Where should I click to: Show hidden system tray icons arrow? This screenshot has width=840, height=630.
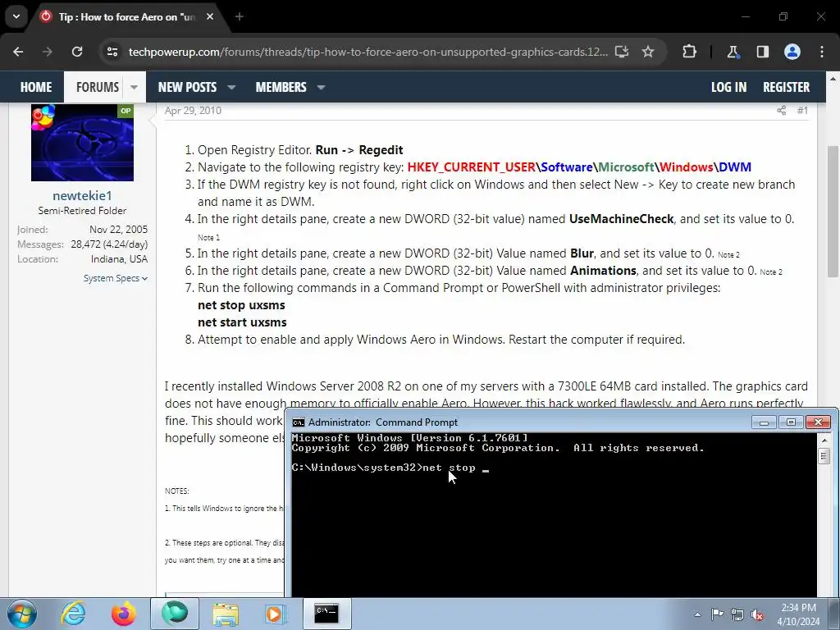click(697, 614)
